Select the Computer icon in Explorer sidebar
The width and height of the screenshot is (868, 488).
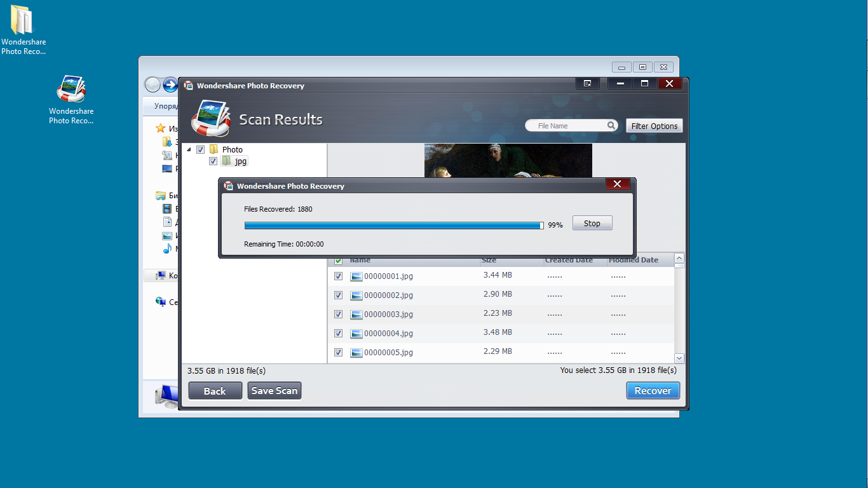click(161, 275)
